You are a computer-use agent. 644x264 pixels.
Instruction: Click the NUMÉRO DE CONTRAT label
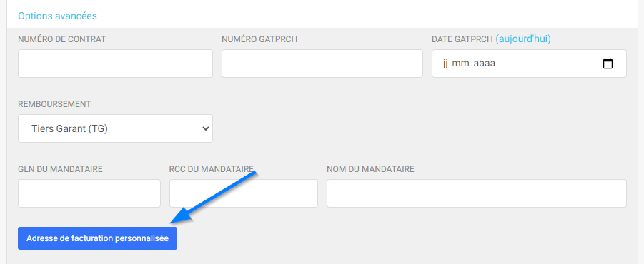tap(62, 39)
